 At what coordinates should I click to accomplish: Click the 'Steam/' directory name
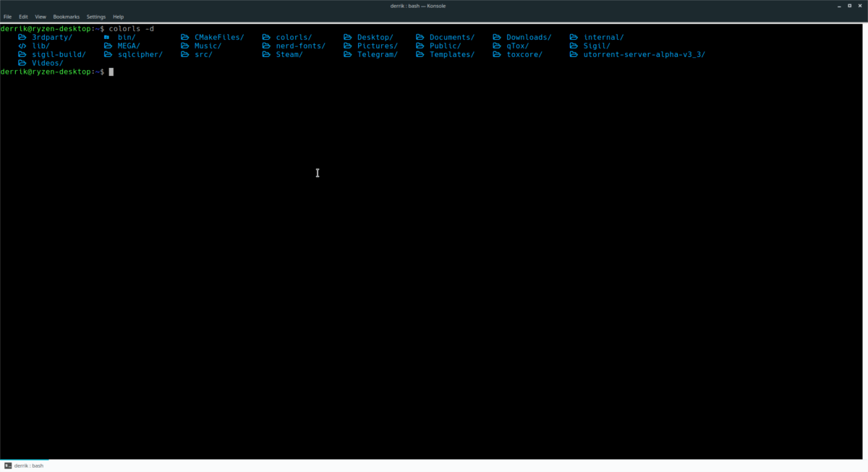point(289,54)
